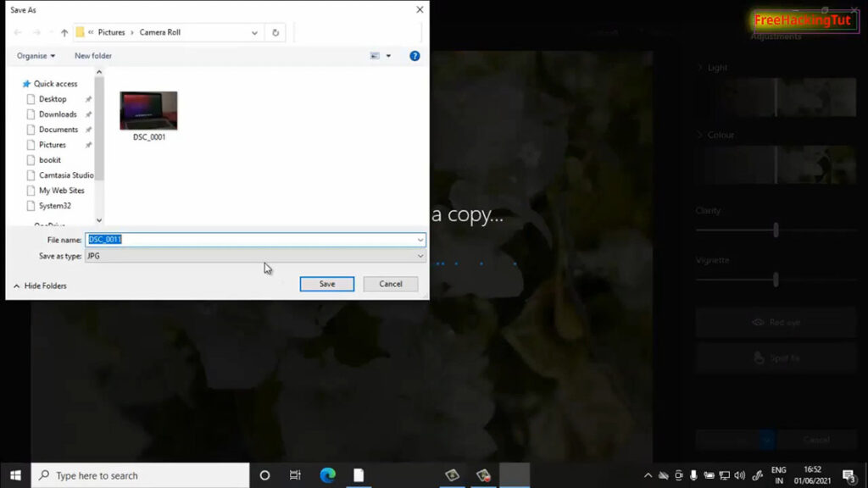
Task: Open the Organise dropdown menu
Action: 36,56
